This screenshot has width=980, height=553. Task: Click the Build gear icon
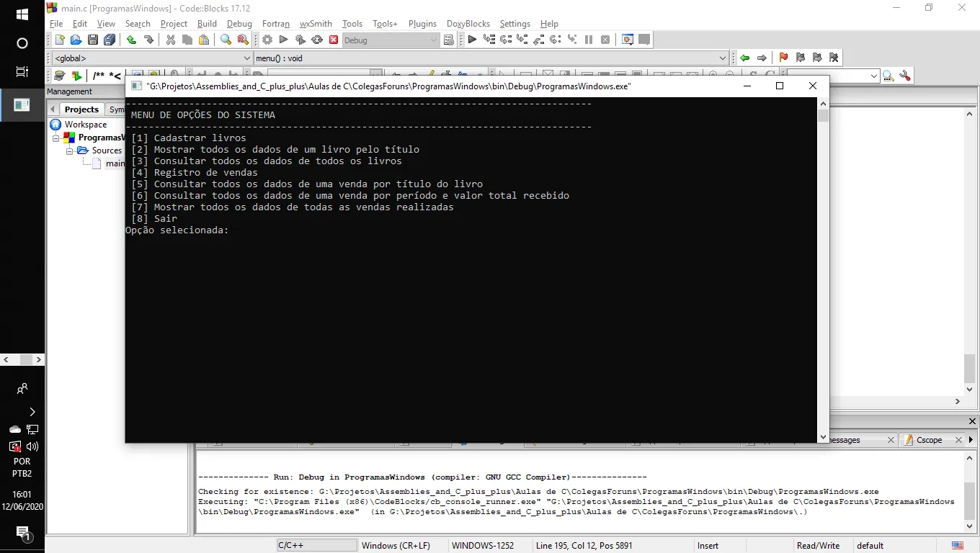(267, 40)
